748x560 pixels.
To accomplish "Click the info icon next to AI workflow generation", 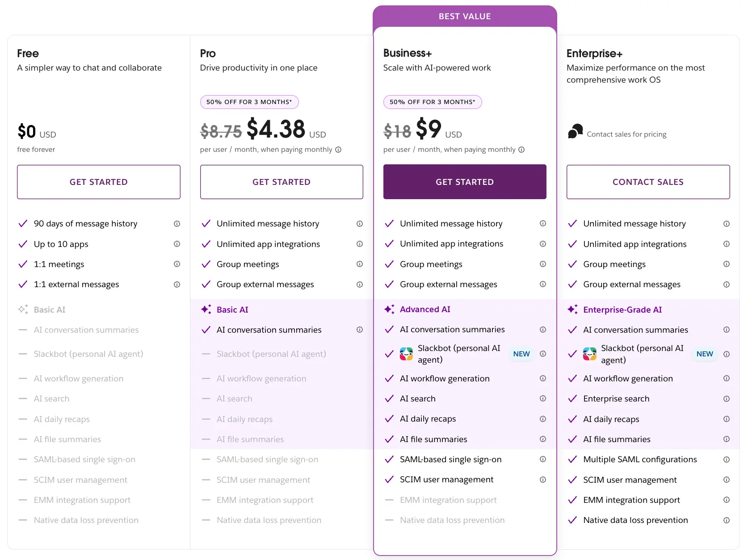I will click(542, 378).
